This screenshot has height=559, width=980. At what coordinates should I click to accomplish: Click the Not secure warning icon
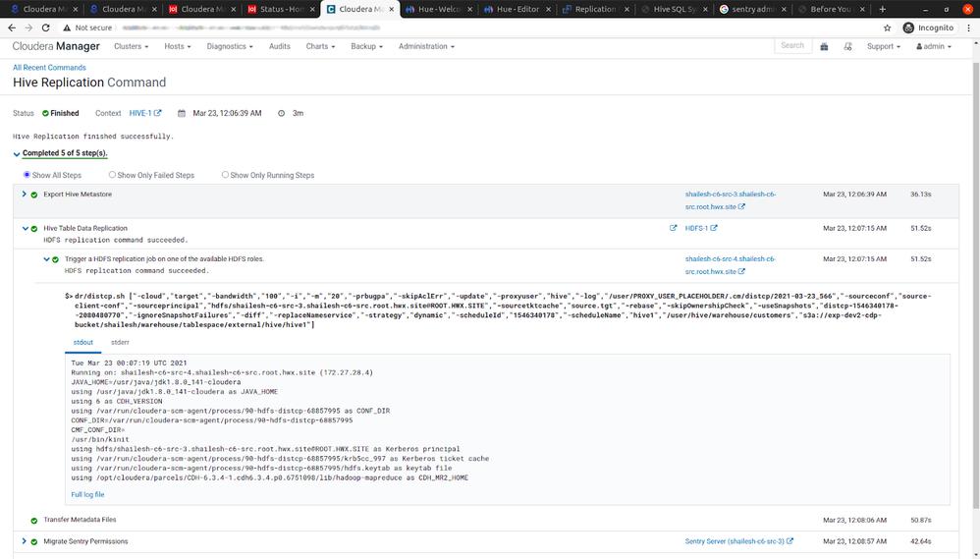click(67, 28)
